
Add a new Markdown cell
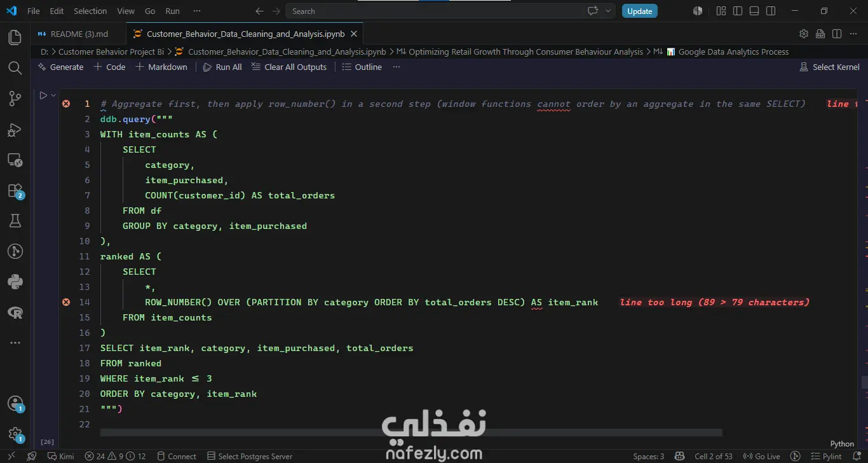click(161, 67)
